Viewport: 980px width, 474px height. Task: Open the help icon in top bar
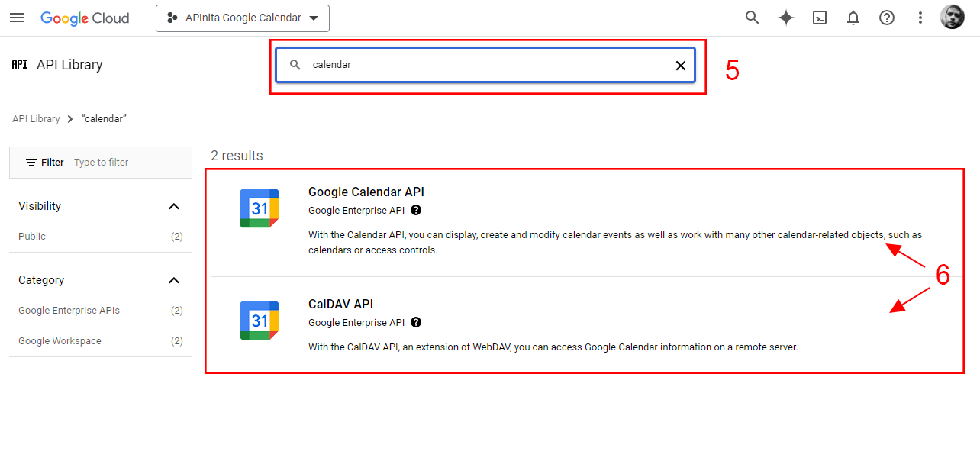(886, 17)
